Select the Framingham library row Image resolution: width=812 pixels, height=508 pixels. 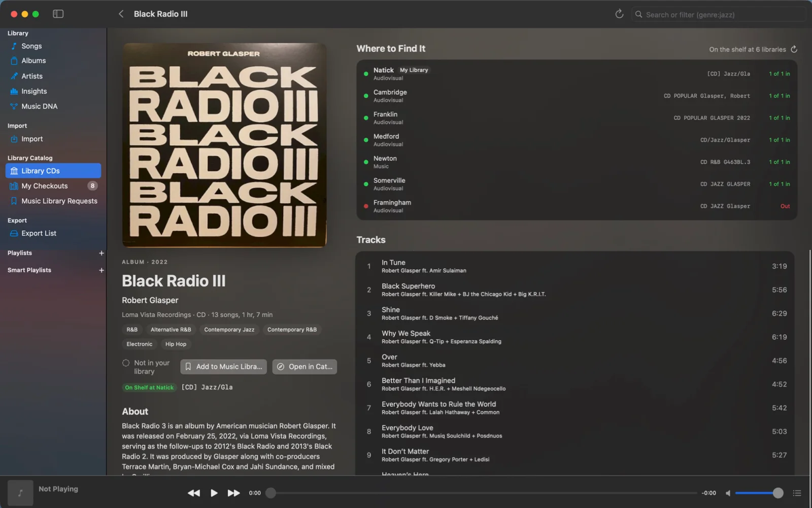click(x=577, y=206)
